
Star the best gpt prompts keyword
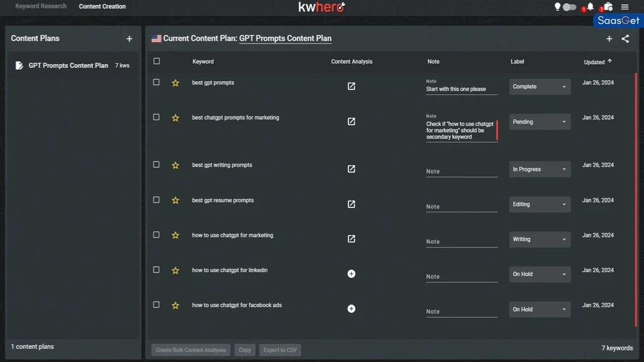pyautogui.click(x=175, y=83)
